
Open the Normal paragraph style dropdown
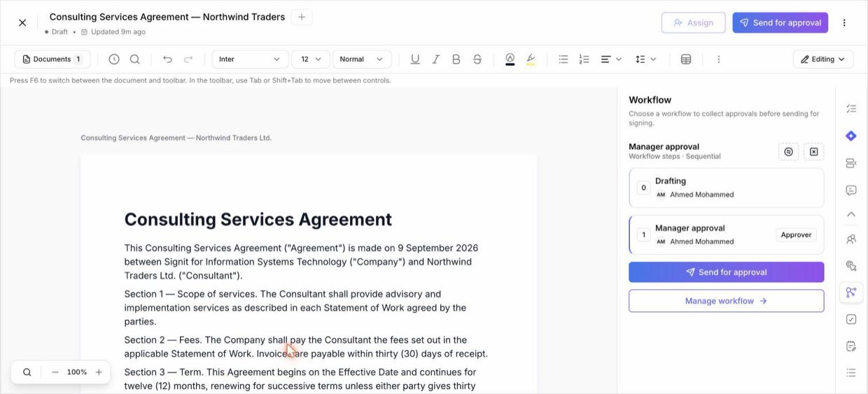[x=362, y=59]
